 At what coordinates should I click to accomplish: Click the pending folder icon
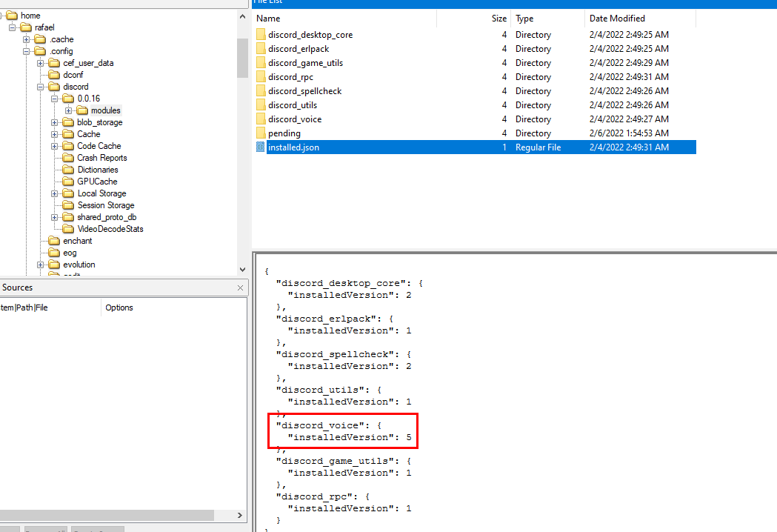tap(261, 133)
